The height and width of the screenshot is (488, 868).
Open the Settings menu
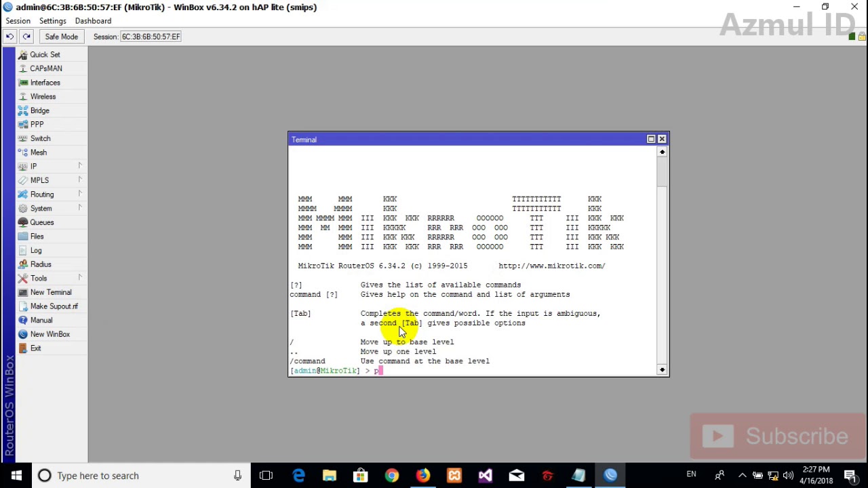pos(52,21)
